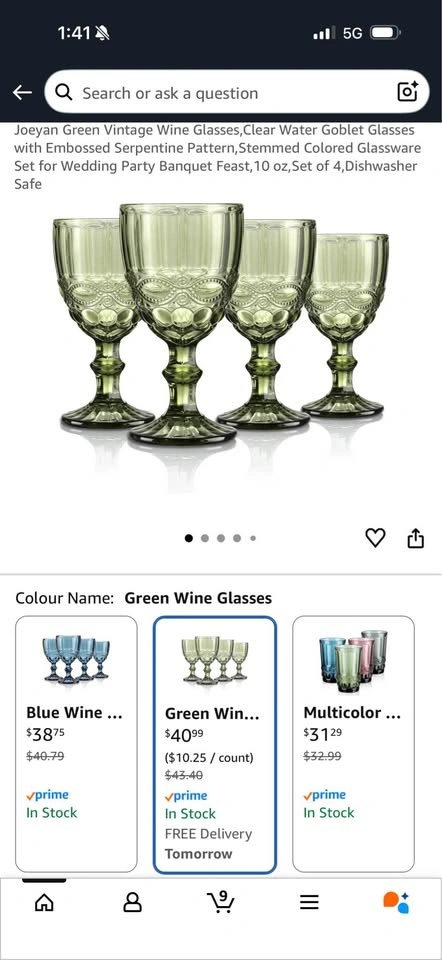Select Blue Wine glasses colour option
Viewport: 442px width, 960px height.
point(77,744)
